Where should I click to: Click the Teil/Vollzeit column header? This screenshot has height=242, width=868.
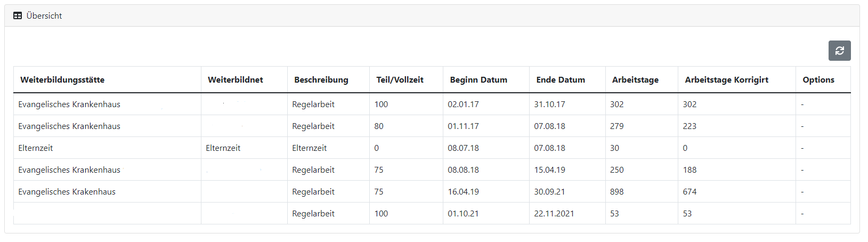pos(400,80)
